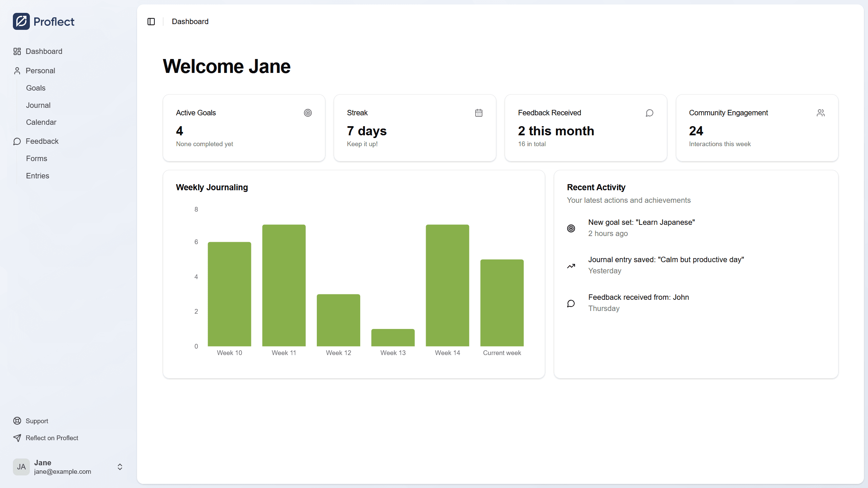
Task: Open Forms under Feedback
Action: point(36,158)
